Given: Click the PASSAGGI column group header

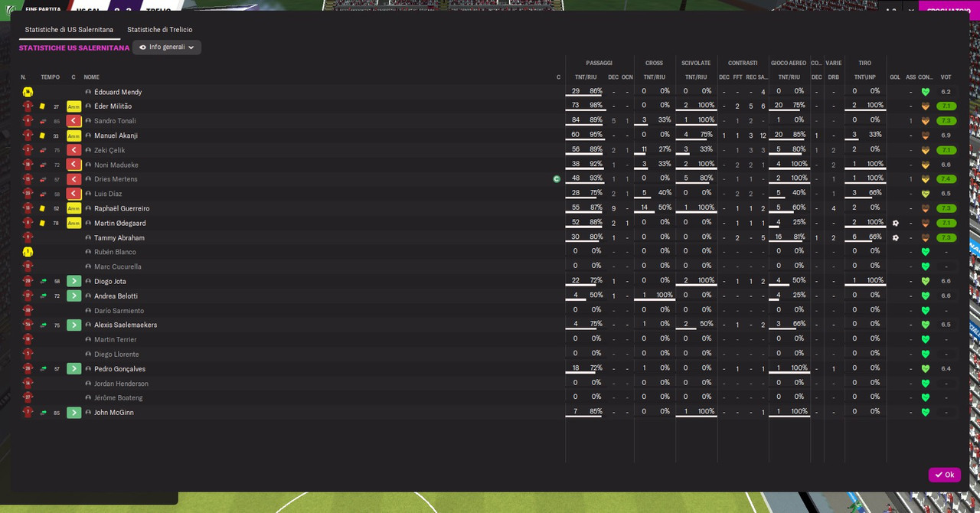Looking at the screenshot, I should [x=599, y=63].
